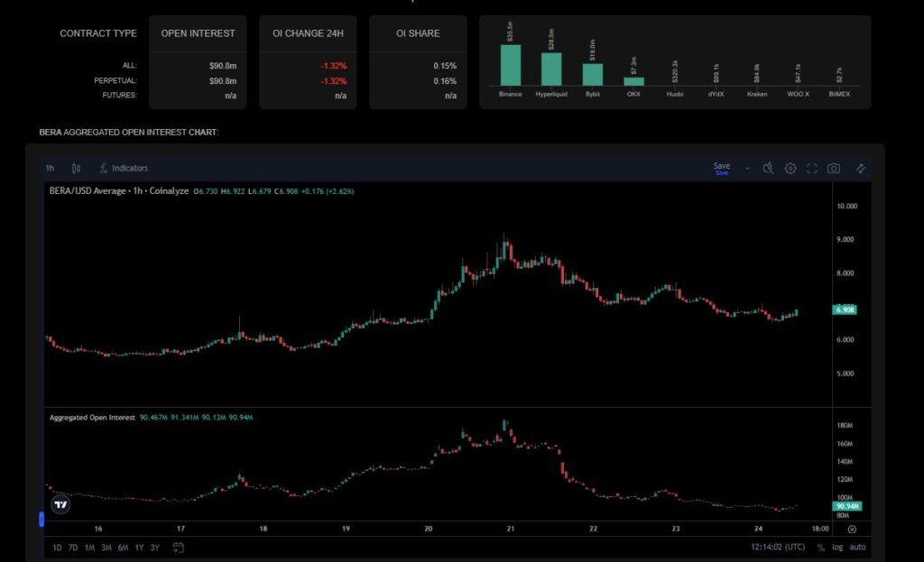The height and width of the screenshot is (562, 924).
Task: Open the quick search icon in chart toolbar
Action: click(x=768, y=169)
